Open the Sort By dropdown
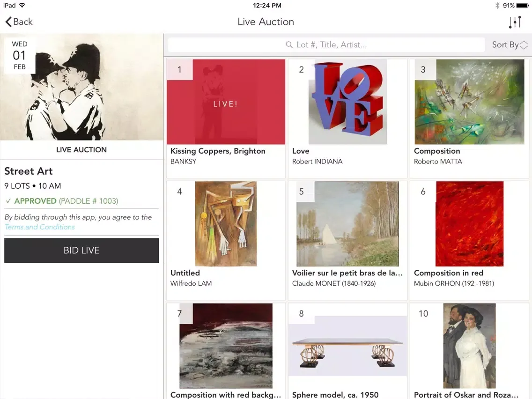 click(x=510, y=45)
